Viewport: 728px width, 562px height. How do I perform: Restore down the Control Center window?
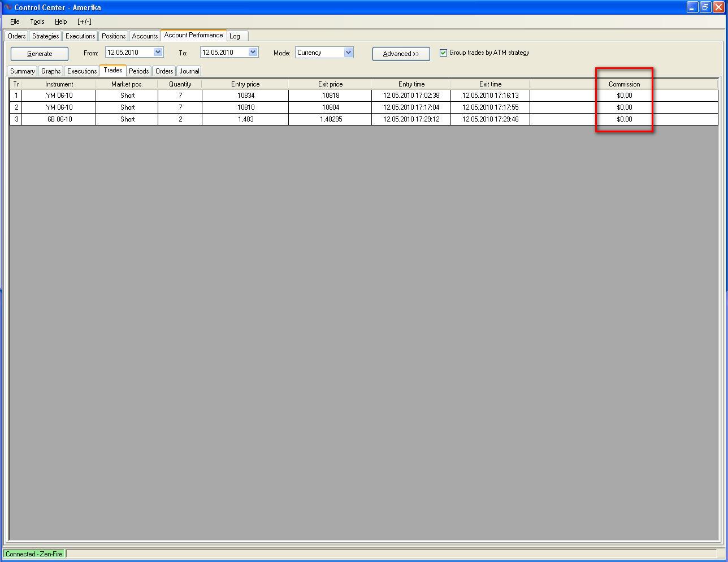pyautogui.click(x=705, y=7)
